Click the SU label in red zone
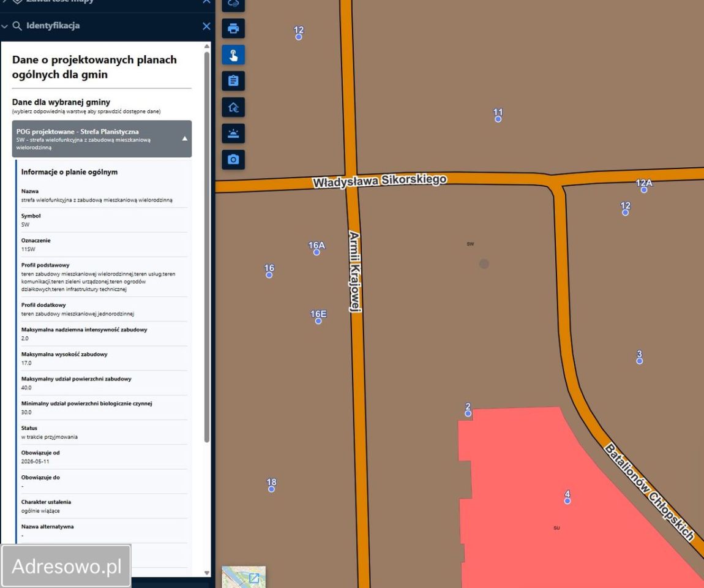 click(556, 528)
